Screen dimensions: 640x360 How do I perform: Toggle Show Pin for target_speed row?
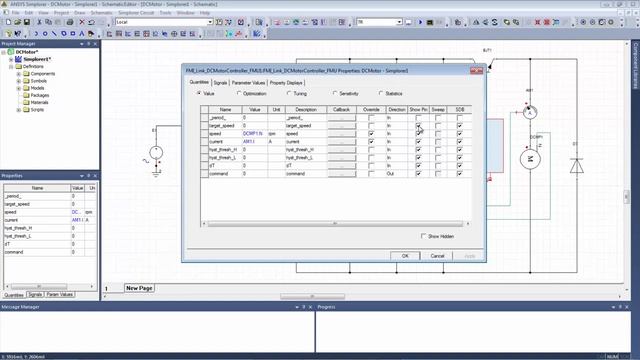[x=418, y=126]
